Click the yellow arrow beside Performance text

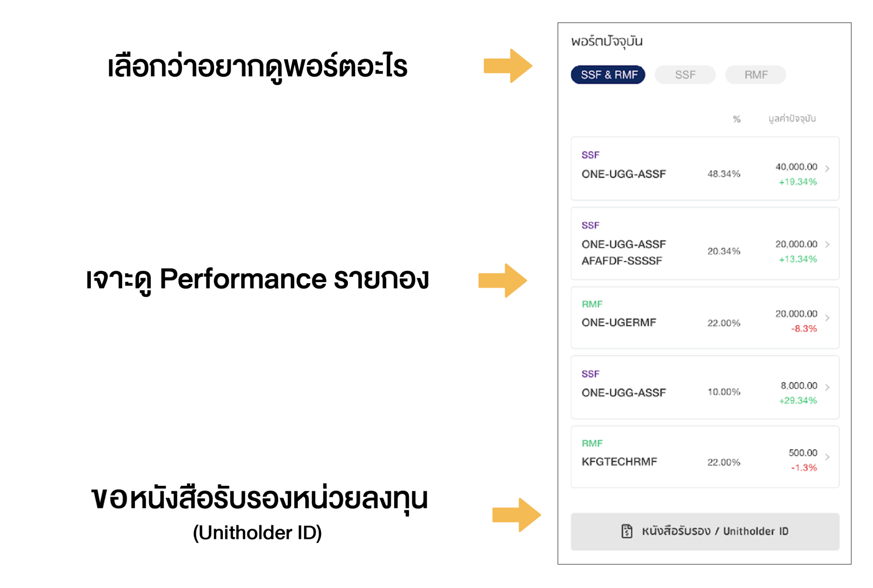(502, 280)
